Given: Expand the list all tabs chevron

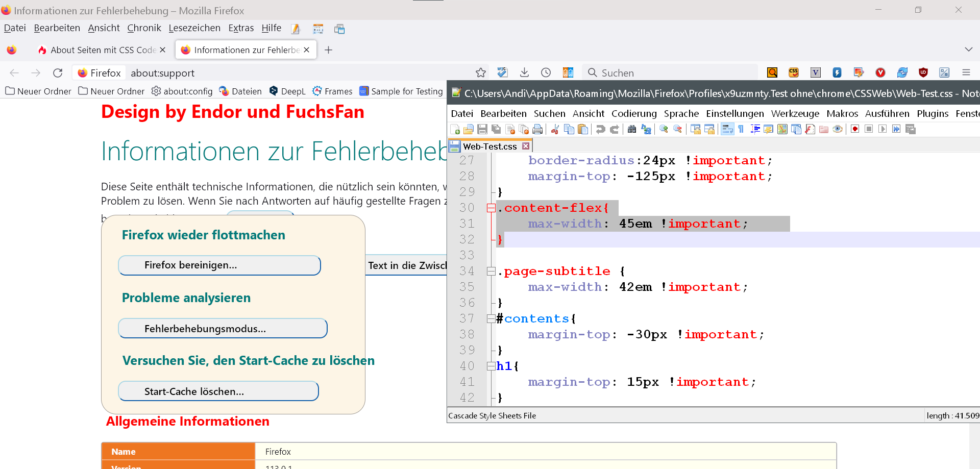Looking at the screenshot, I should (x=968, y=50).
